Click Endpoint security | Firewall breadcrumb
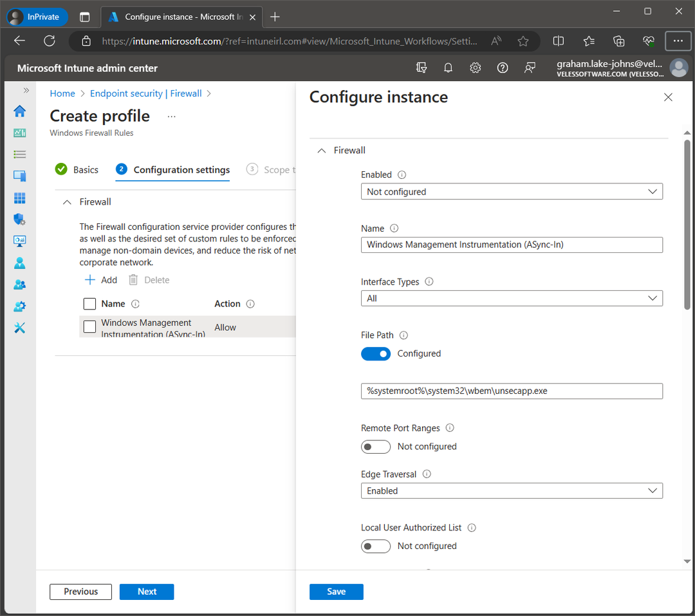Screen dimensions: 695x616 click(x=146, y=93)
